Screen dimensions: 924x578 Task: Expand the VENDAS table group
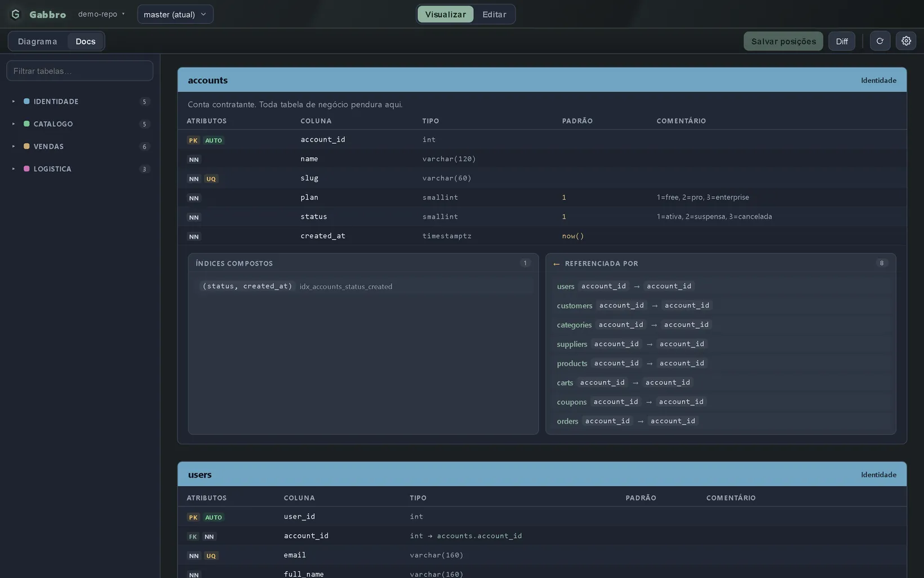14,147
